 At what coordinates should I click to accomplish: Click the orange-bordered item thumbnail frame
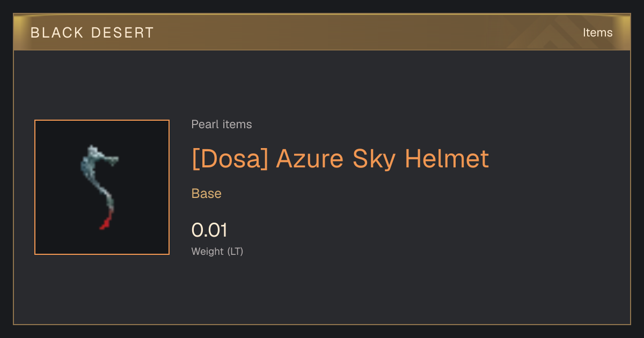click(102, 187)
